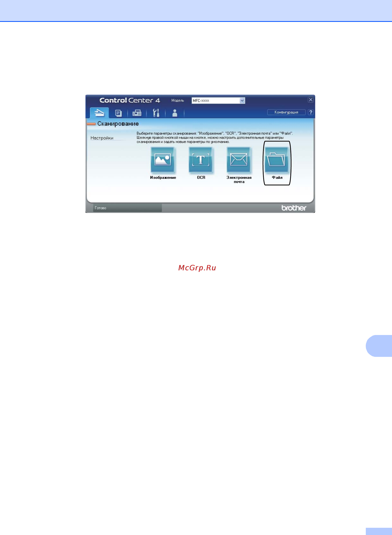Click the brother logo
The width and height of the screenshot is (392, 535).
click(294, 208)
